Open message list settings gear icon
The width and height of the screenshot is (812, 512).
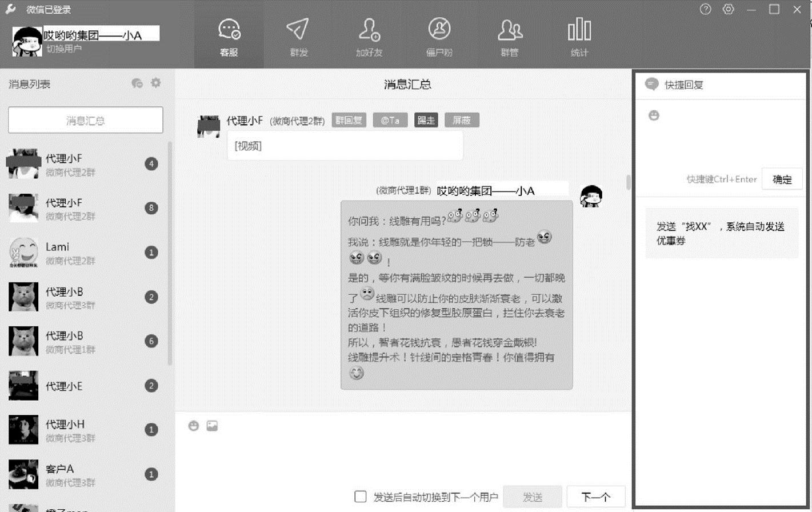[155, 83]
